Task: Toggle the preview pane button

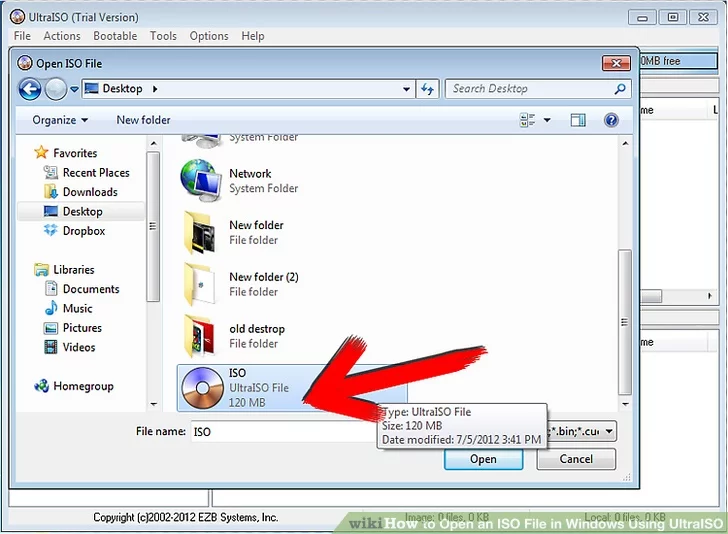Action: tap(578, 120)
